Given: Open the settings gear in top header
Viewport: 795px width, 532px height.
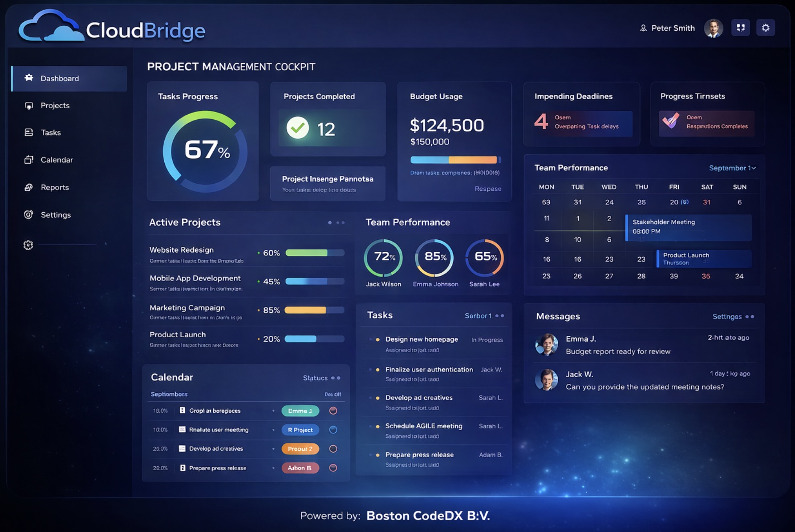Looking at the screenshot, I should tap(765, 28).
